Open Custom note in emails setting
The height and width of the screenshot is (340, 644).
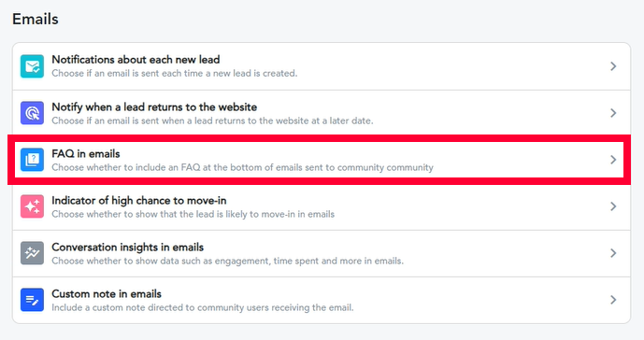[x=322, y=300]
